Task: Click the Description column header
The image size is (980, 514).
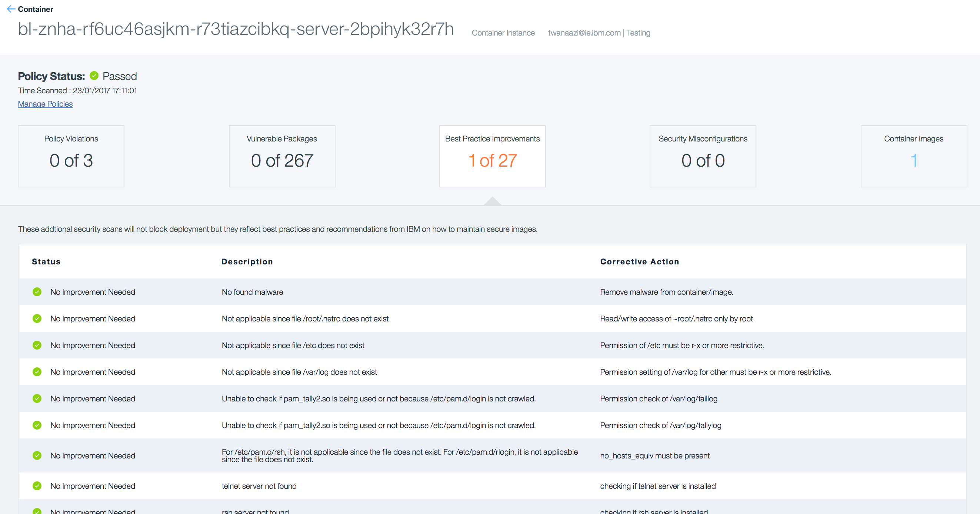Action: tap(247, 261)
